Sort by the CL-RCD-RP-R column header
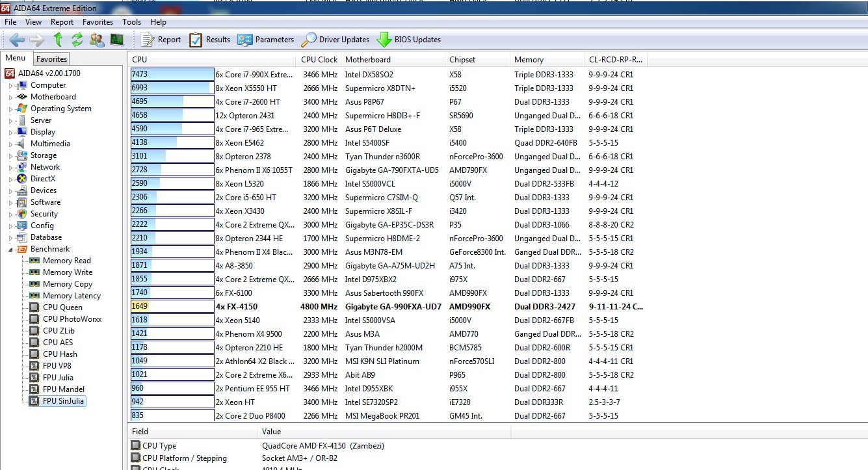 tap(616, 60)
